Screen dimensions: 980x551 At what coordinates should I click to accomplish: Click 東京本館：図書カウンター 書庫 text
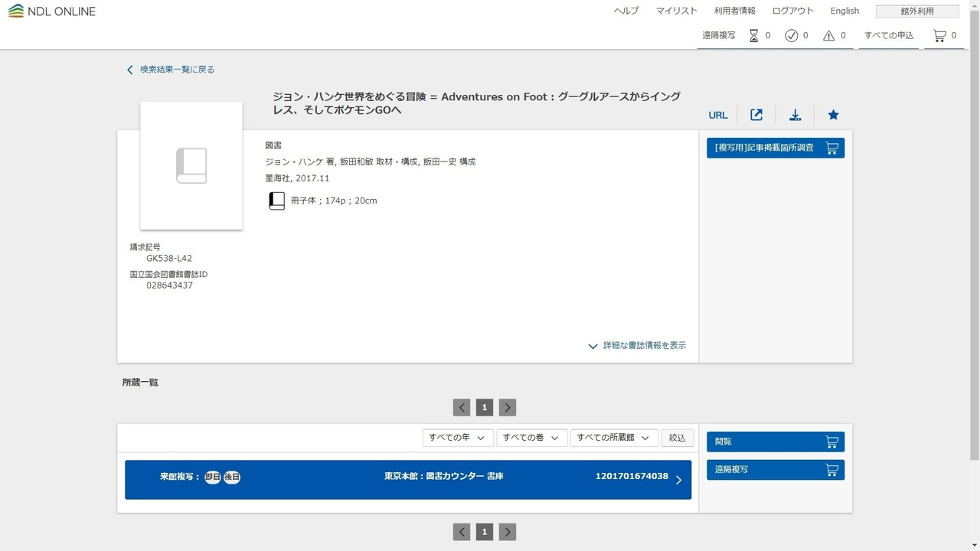[444, 476]
